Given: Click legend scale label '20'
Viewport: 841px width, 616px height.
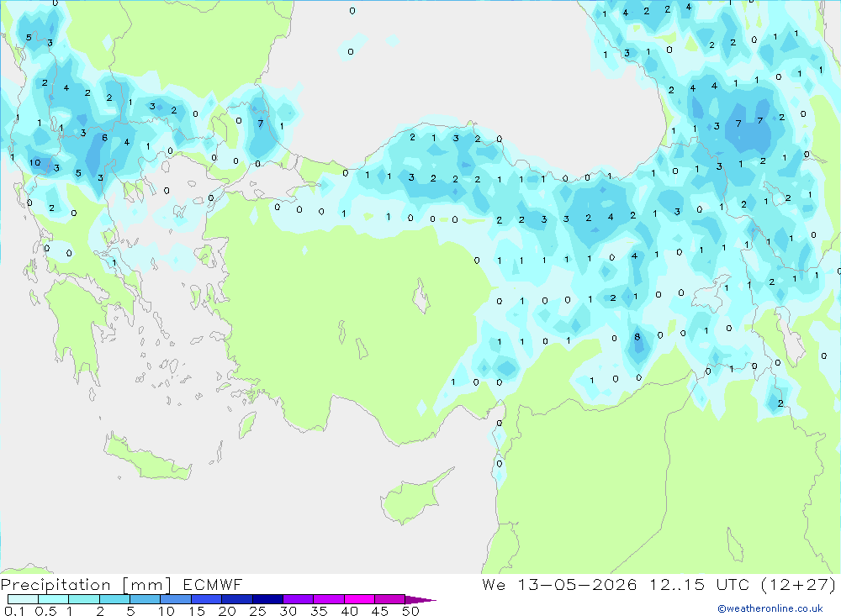Looking at the screenshot, I should click(x=227, y=611).
